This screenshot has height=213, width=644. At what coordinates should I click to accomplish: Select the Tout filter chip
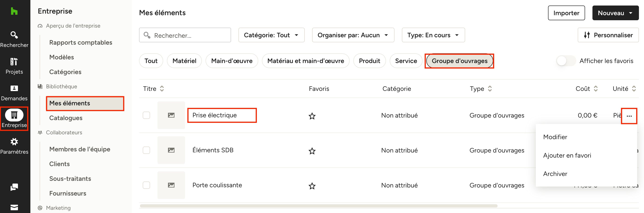tap(151, 61)
